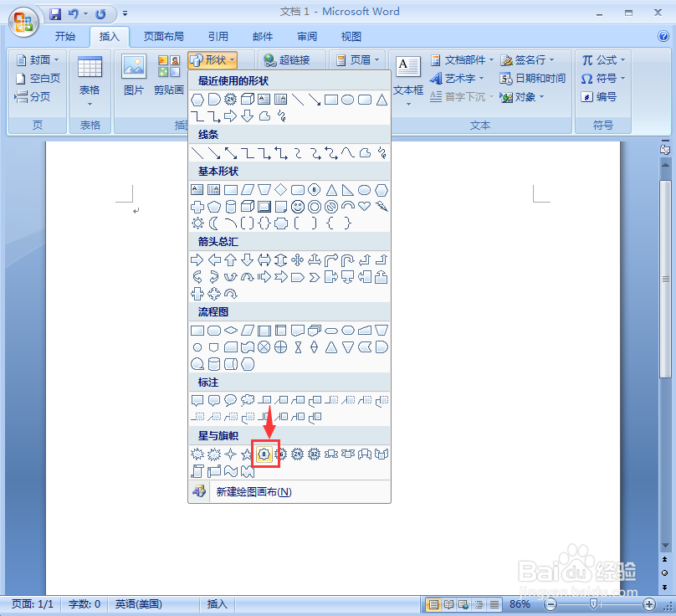Switch to Outline view in status bar
This screenshot has width=676, height=616.
pyautogui.click(x=479, y=604)
